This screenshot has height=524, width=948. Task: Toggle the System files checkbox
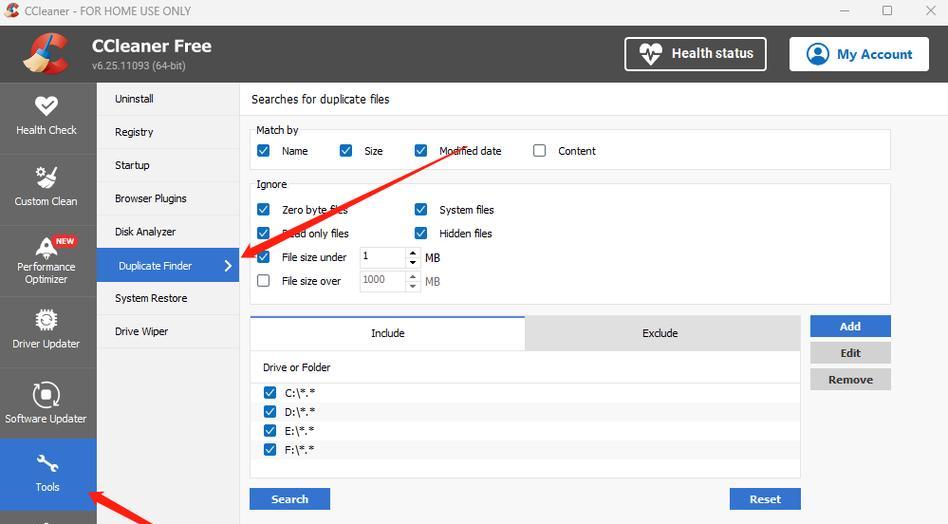point(421,209)
